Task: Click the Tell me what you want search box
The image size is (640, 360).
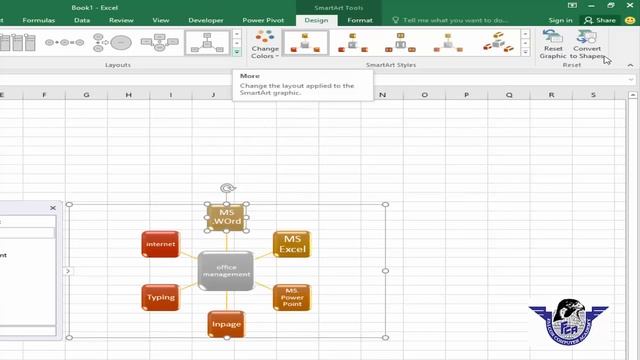Action: click(451, 20)
